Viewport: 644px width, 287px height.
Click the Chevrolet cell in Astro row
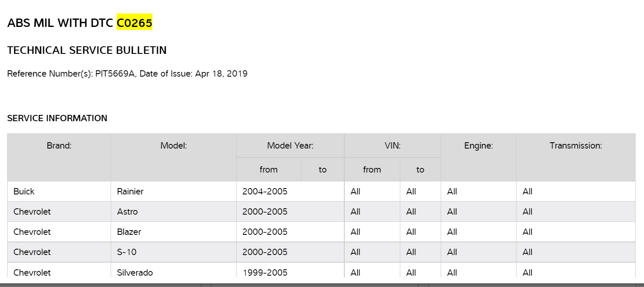click(32, 212)
